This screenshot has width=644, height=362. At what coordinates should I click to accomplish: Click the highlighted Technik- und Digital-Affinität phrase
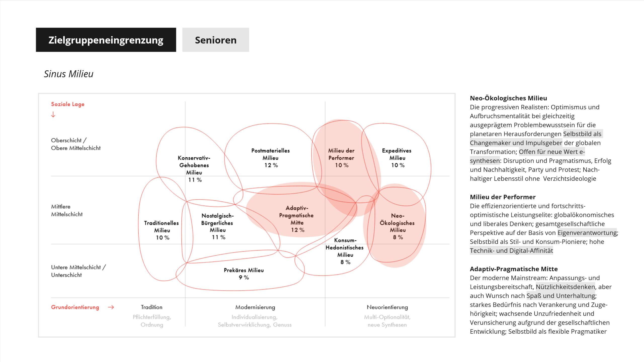point(511,251)
